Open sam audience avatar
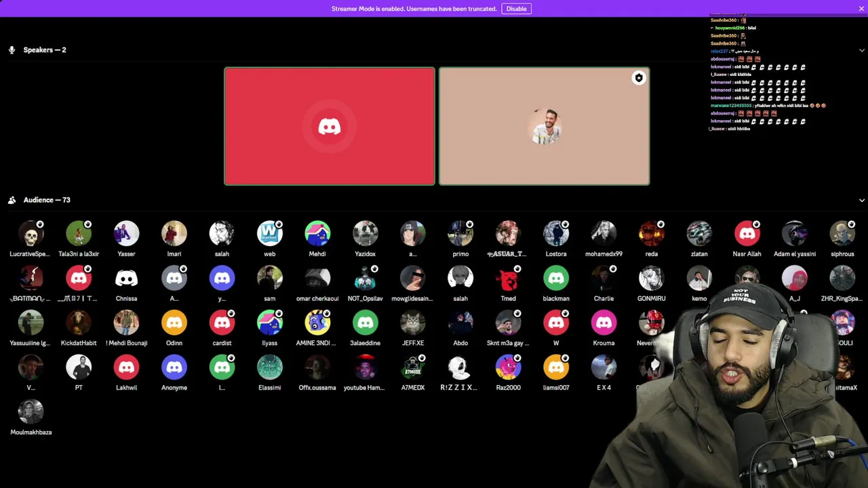 (x=270, y=278)
